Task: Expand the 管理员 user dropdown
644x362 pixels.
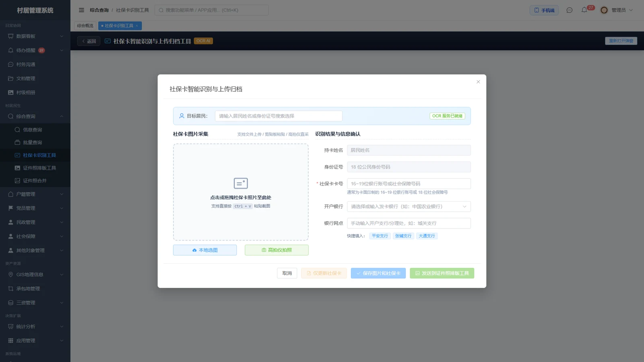Action: pyautogui.click(x=622, y=10)
